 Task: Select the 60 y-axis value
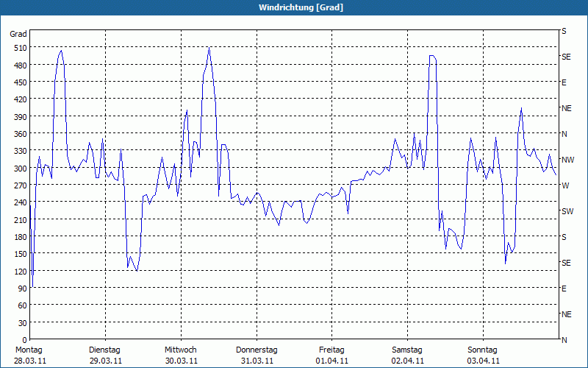tap(23, 305)
